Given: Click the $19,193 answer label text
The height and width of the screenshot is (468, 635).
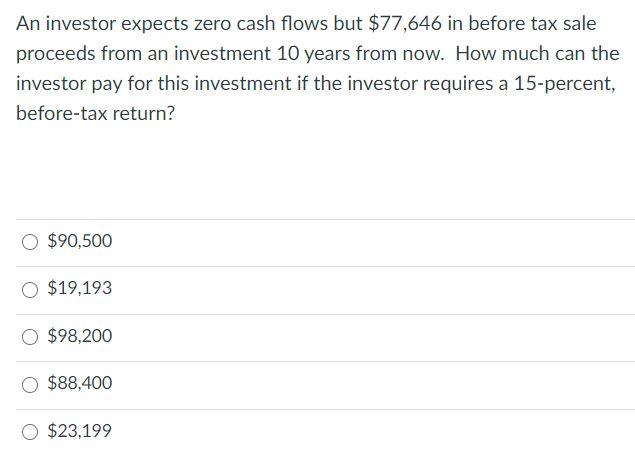Looking at the screenshot, I should coord(79,288).
